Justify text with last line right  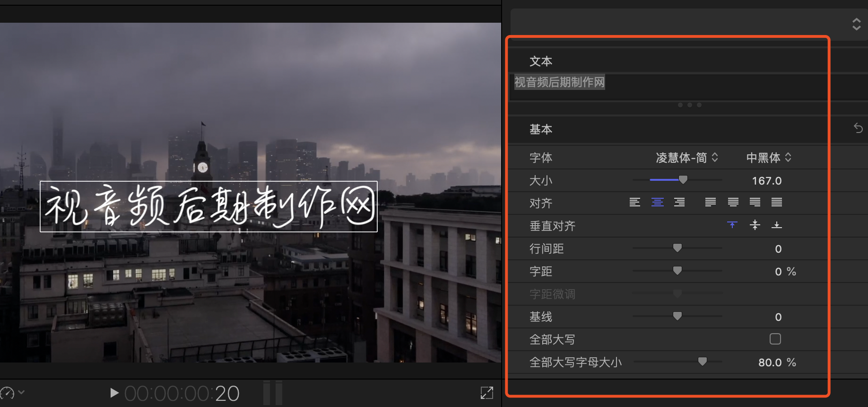pyautogui.click(x=755, y=203)
